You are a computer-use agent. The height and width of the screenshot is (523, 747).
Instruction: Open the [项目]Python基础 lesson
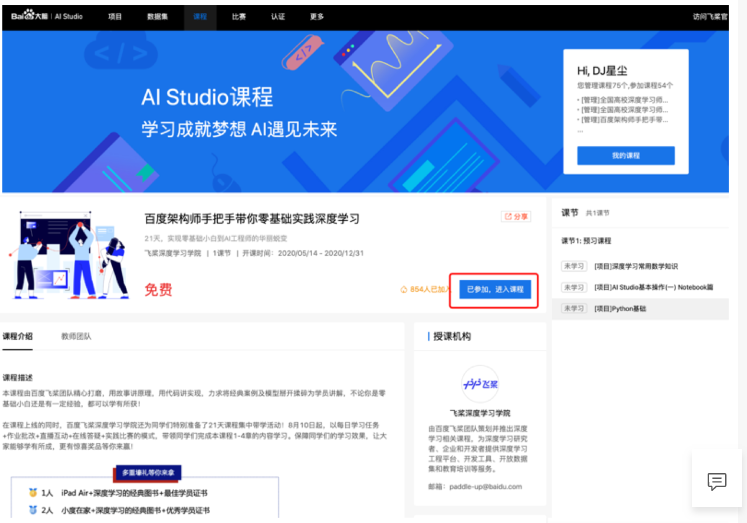coord(620,309)
